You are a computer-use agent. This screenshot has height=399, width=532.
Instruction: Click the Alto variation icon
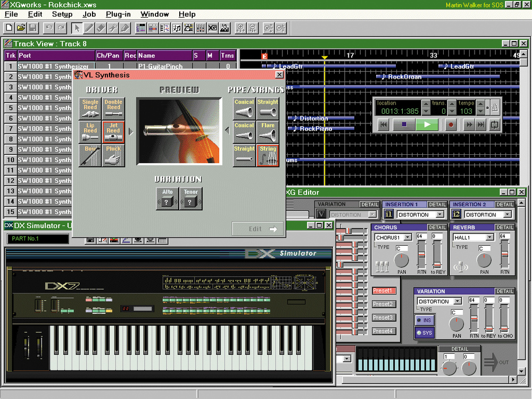pyautogui.click(x=167, y=198)
